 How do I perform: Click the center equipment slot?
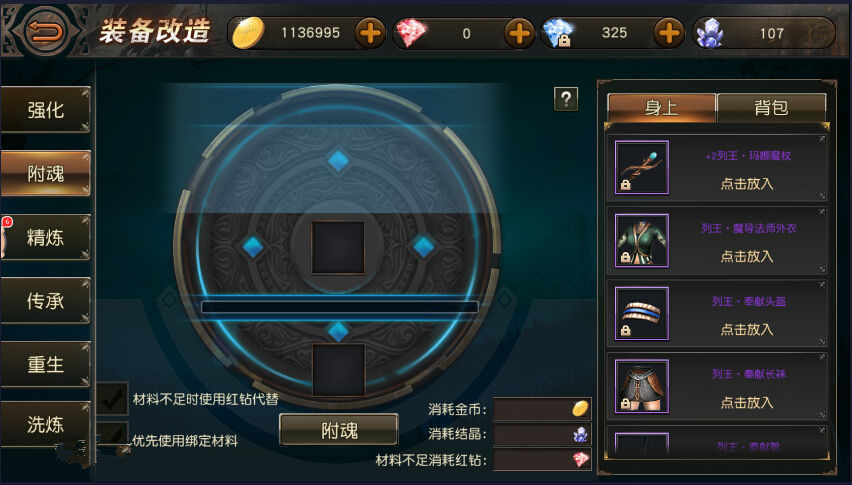click(338, 247)
